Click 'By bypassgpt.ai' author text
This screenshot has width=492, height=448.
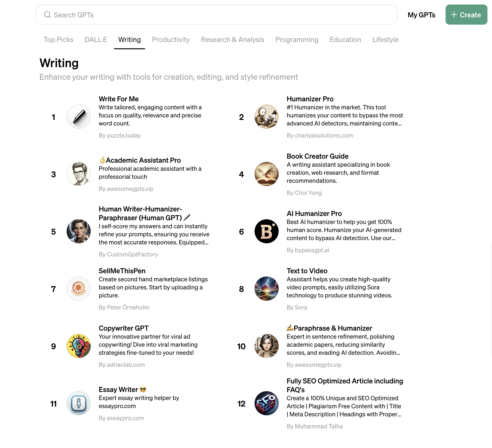click(308, 250)
